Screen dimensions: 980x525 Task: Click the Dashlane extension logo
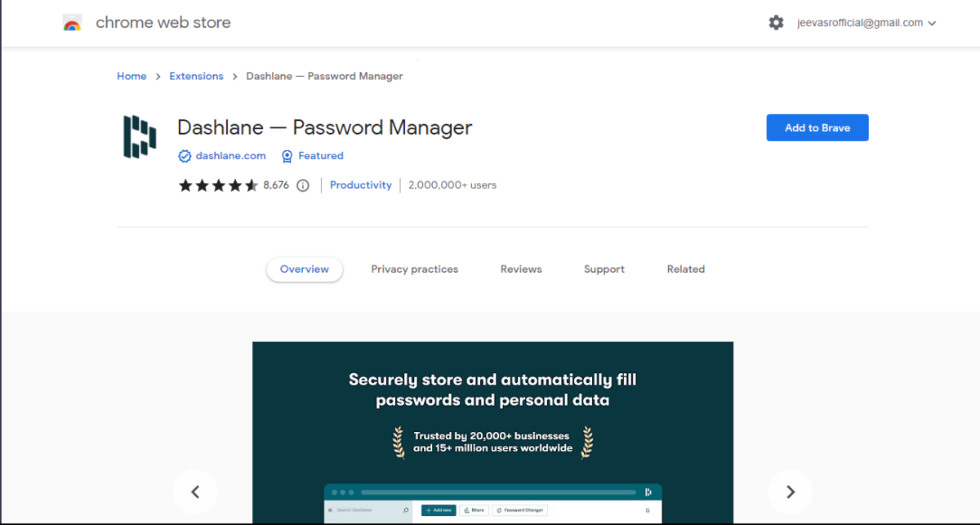tap(139, 136)
